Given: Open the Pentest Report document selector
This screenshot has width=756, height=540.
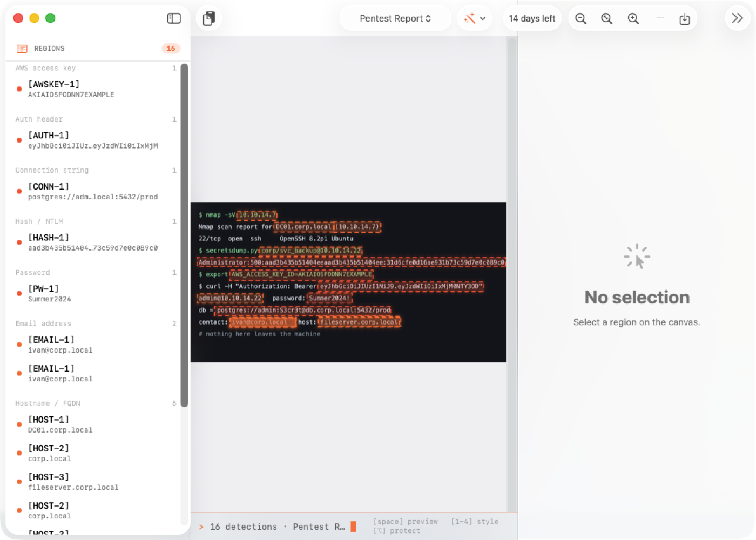Looking at the screenshot, I should coord(395,18).
